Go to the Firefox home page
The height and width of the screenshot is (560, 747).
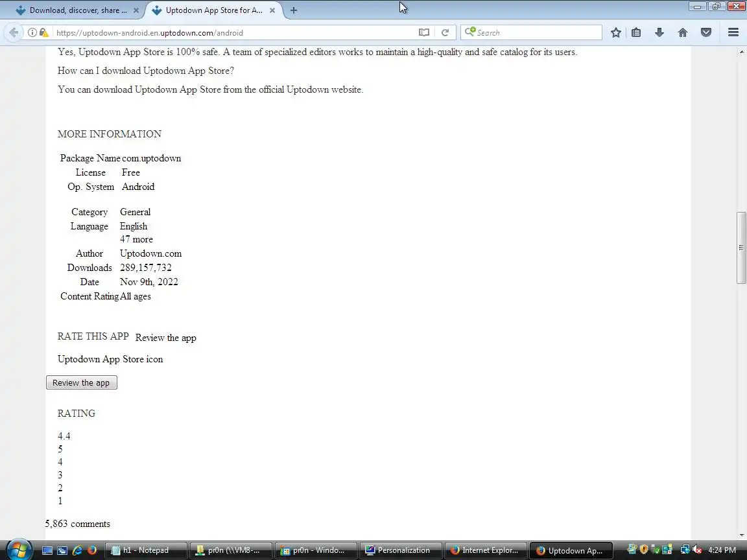[683, 32]
